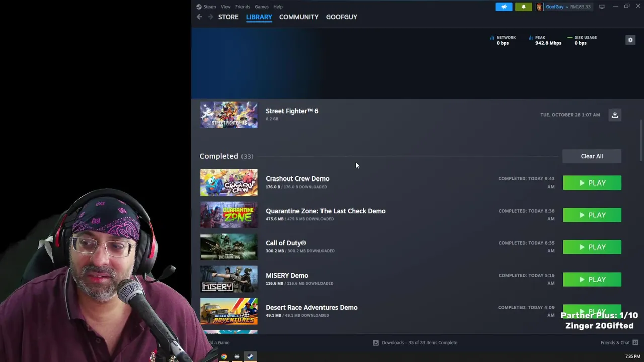Click the PEAK graph legend icon
Image resolution: width=644 pixels, height=362 pixels.
coord(531,38)
